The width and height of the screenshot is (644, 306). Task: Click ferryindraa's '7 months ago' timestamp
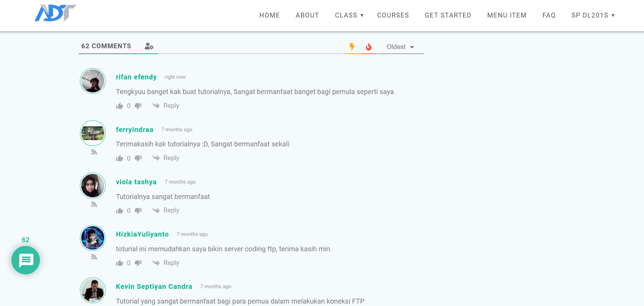pos(177,129)
